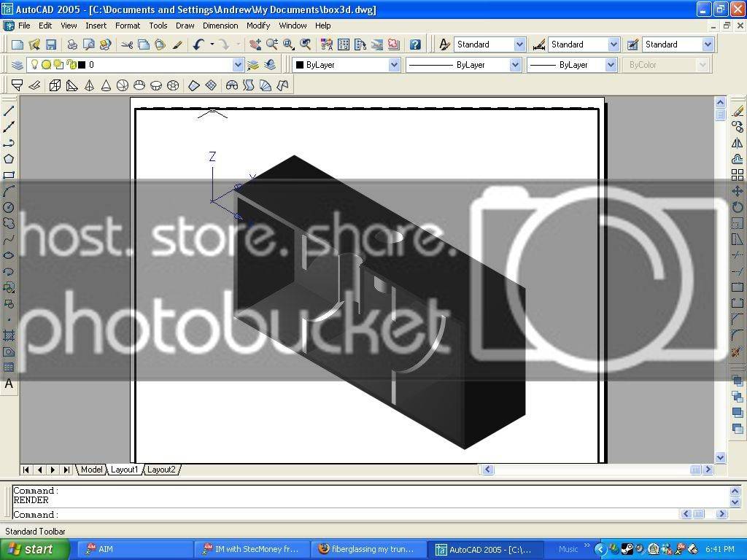Click the vertical scrollbar down arrow

tap(720, 458)
